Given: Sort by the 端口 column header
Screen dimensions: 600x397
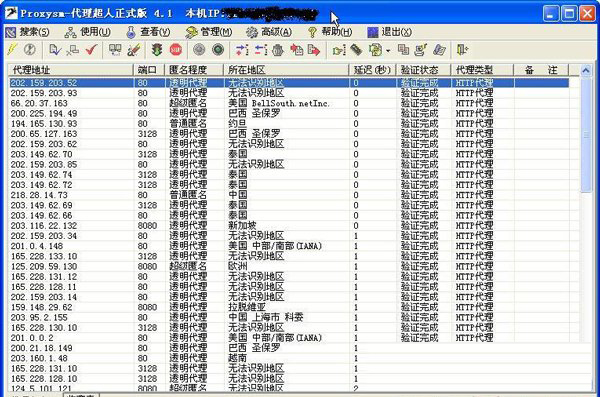Looking at the screenshot, I should 149,70.
